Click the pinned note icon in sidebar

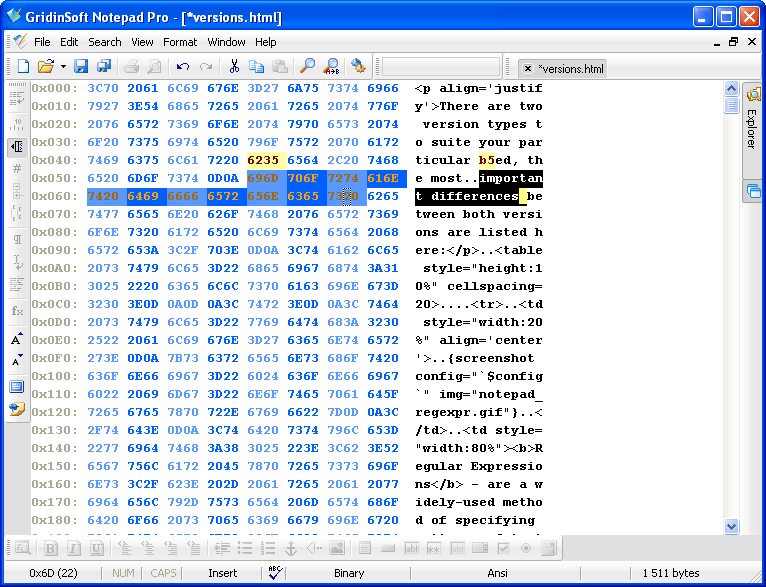coord(17,409)
